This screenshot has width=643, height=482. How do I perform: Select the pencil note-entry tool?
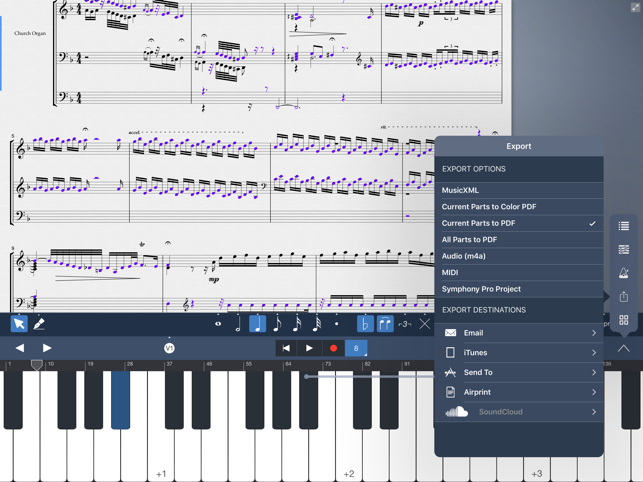[x=39, y=324]
